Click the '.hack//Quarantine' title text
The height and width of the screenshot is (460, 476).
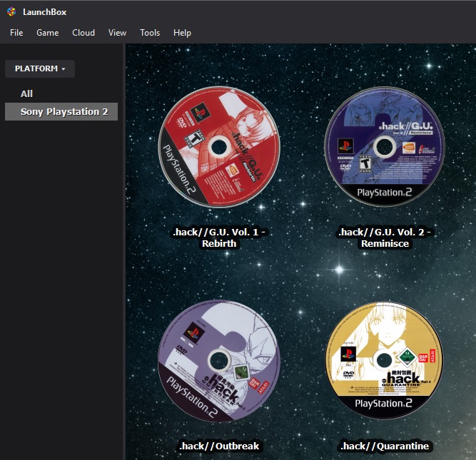[x=385, y=446]
